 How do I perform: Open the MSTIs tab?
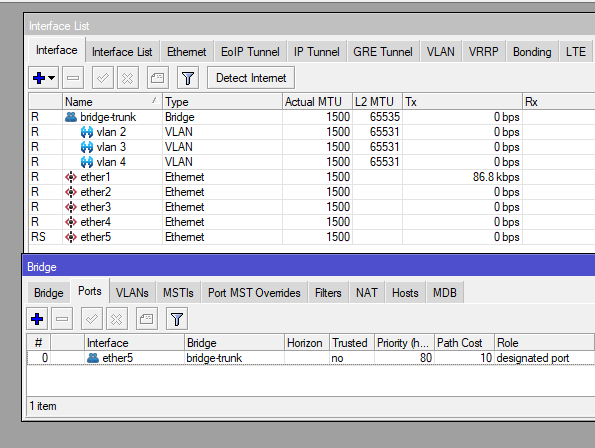pyautogui.click(x=178, y=293)
